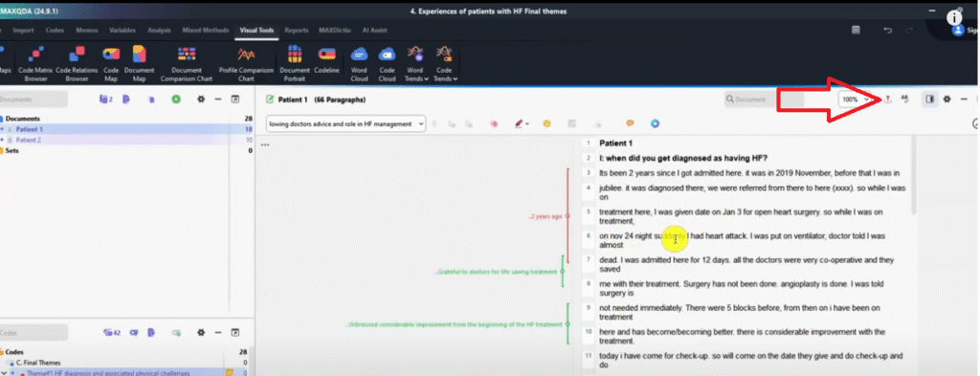Image resolution: width=980 pixels, height=376 pixels.
Task: Launch the Code Relations Browser
Action: point(77,63)
